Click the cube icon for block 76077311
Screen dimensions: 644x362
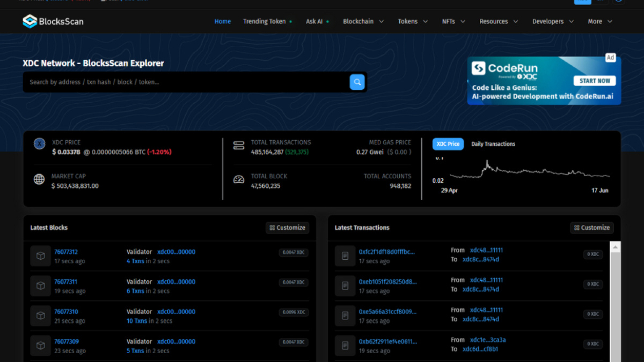41,286
